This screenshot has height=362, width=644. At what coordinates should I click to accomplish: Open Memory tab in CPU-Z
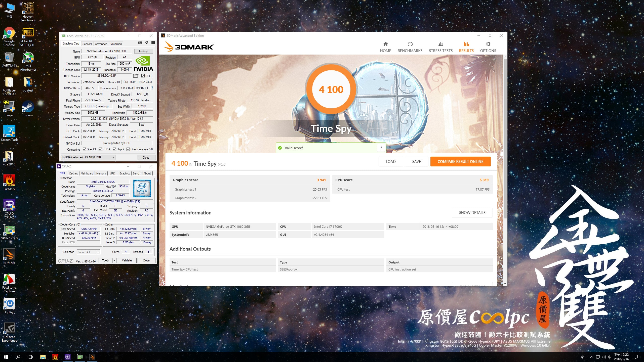pos(101,173)
